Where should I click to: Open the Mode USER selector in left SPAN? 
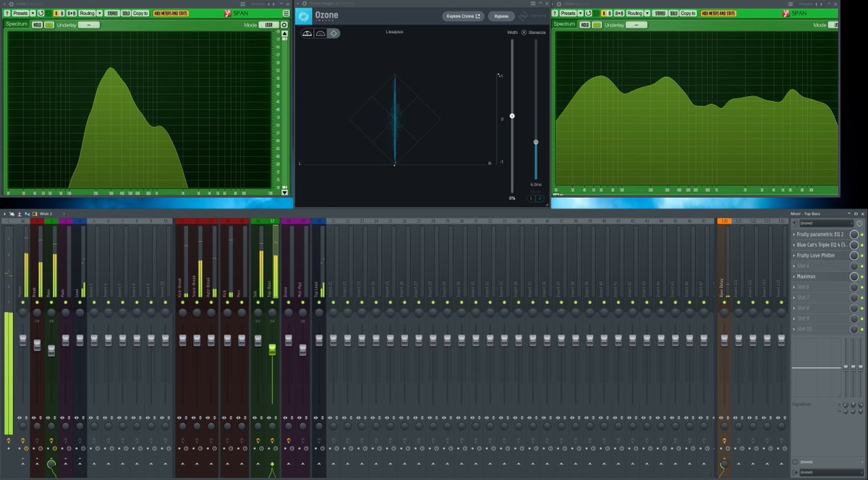pos(269,25)
